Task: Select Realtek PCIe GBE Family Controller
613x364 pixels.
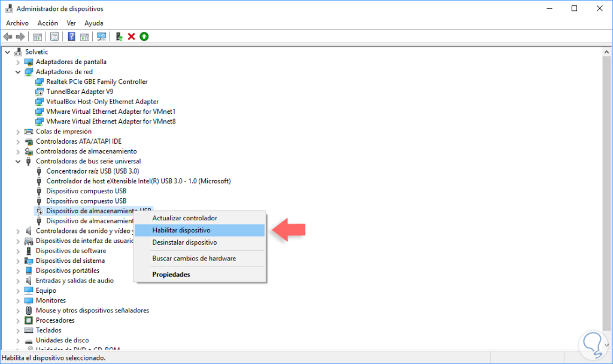Action: tap(97, 81)
